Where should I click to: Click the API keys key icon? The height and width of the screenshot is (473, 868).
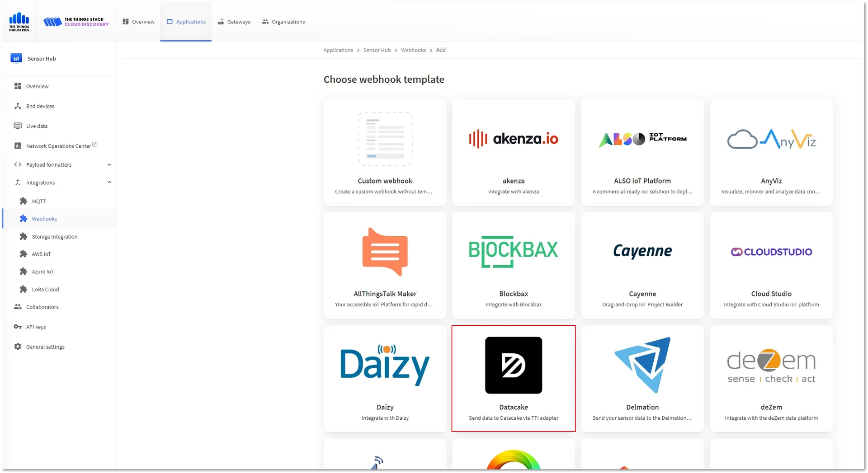click(18, 327)
